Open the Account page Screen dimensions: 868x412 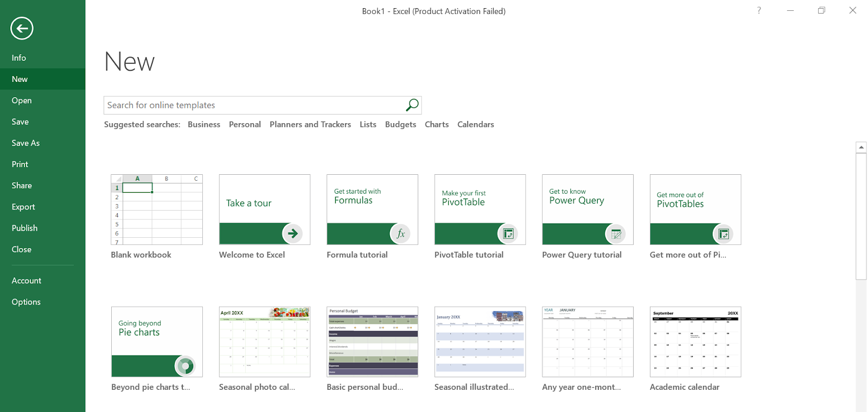[42, 281]
